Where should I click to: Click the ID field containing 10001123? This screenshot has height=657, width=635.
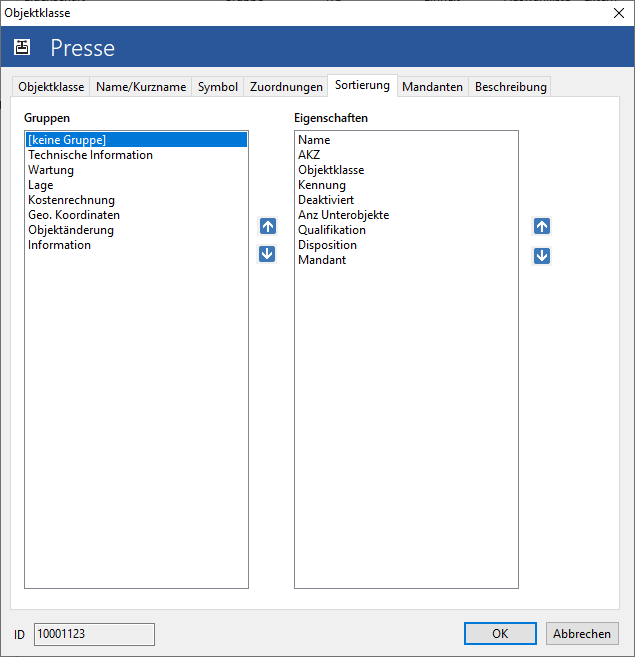(94, 634)
